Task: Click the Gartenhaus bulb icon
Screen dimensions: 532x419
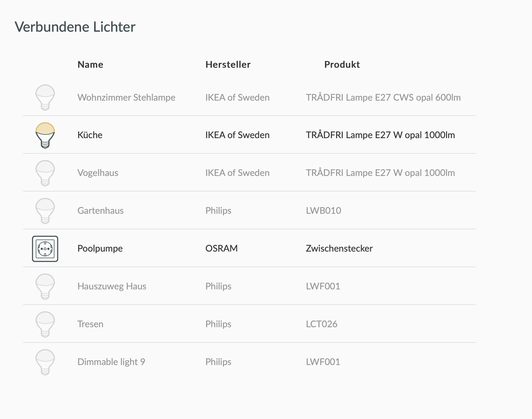Action: [x=45, y=211]
